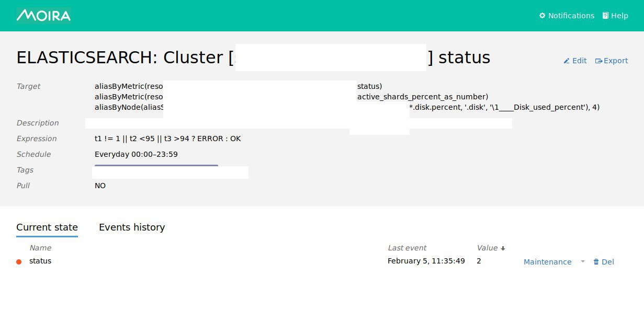The image size is (644, 310).
Task: Click the Value sort arrow icon
Action: [503, 248]
